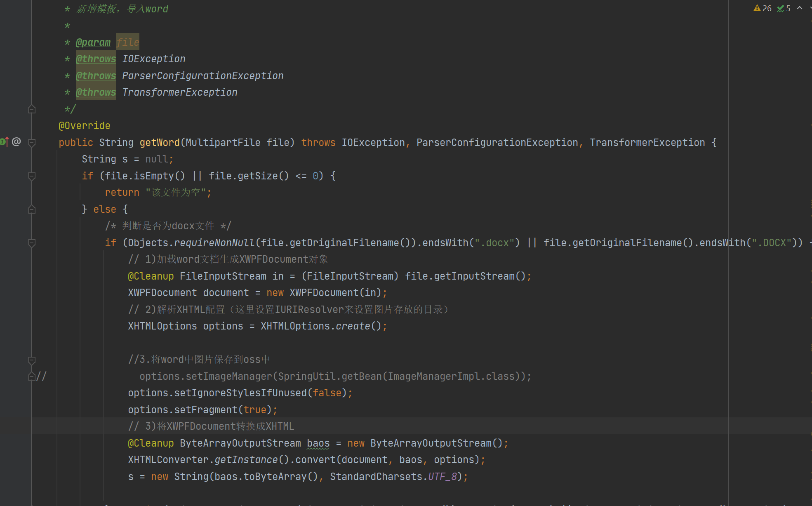Viewport: 812px width, 506px height.
Task: Click the implements-method gutter icon beside getWord
Action: tap(4, 142)
